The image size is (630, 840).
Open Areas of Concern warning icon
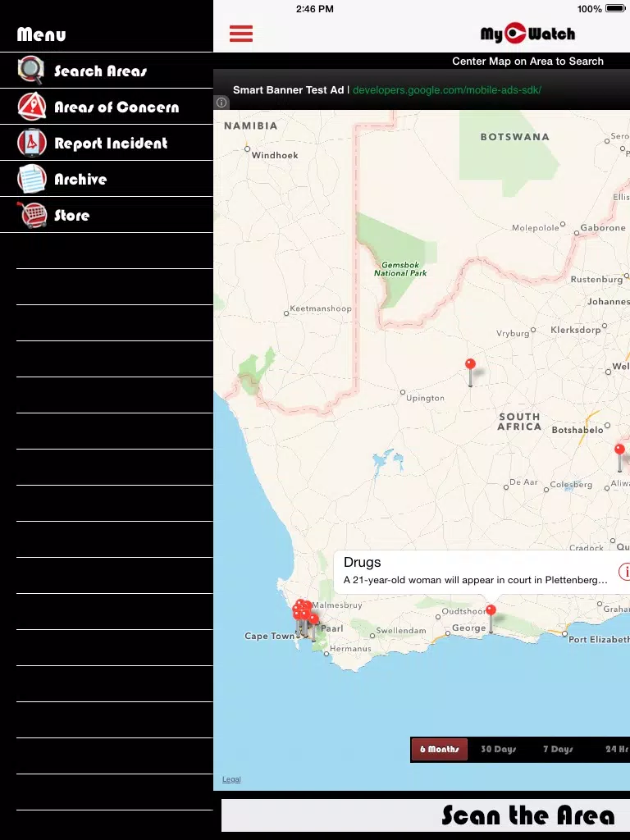[x=32, y=106]
